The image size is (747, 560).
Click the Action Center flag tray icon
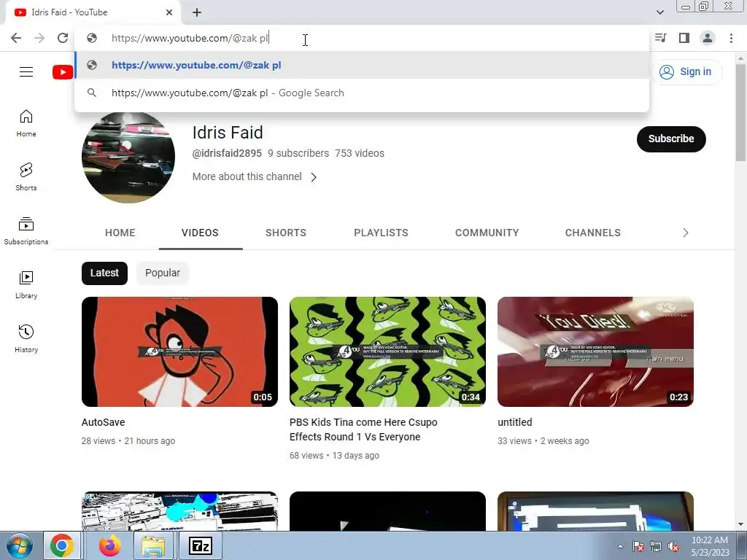click(638, 546)
